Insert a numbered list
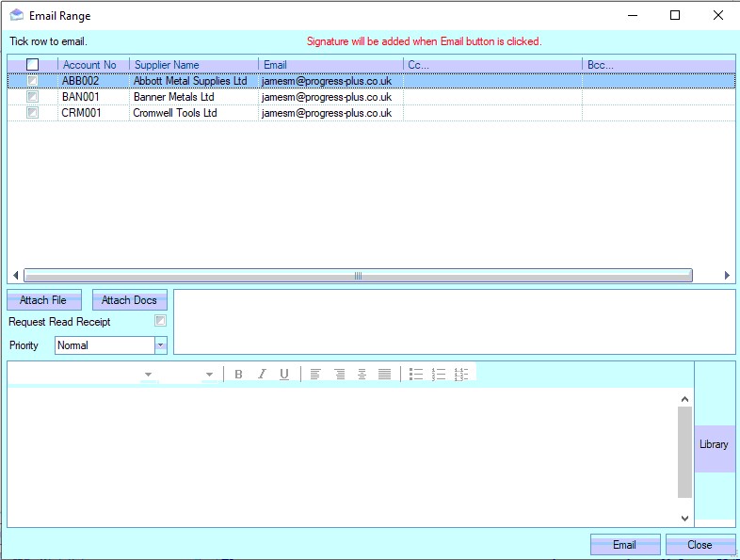 (x=438, y=375)
